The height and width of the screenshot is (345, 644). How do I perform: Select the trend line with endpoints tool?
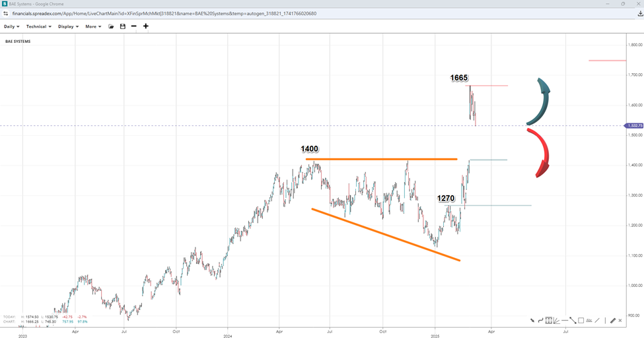point(573,321)
